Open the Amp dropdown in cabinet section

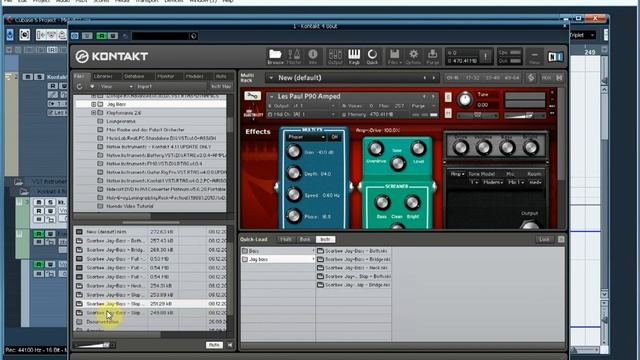tap(457, 174)
